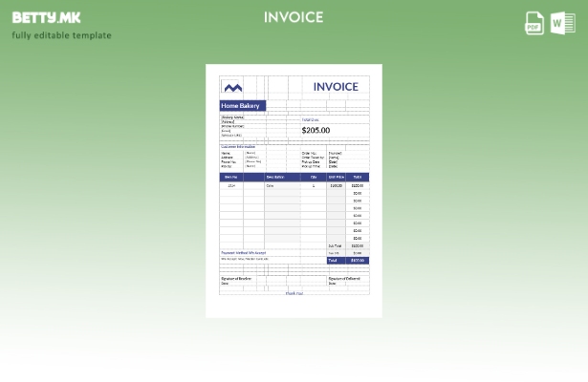The image size is (588, 382).
Task: Select the Home Bakery title bar
Action: (x=243, y=106)
